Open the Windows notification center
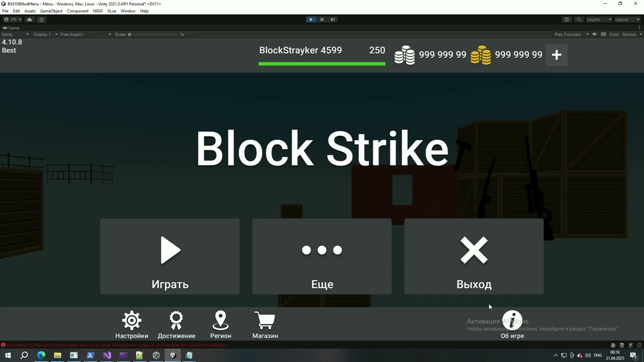The height and width of the screenshot is (362, 644). (633, 355)
